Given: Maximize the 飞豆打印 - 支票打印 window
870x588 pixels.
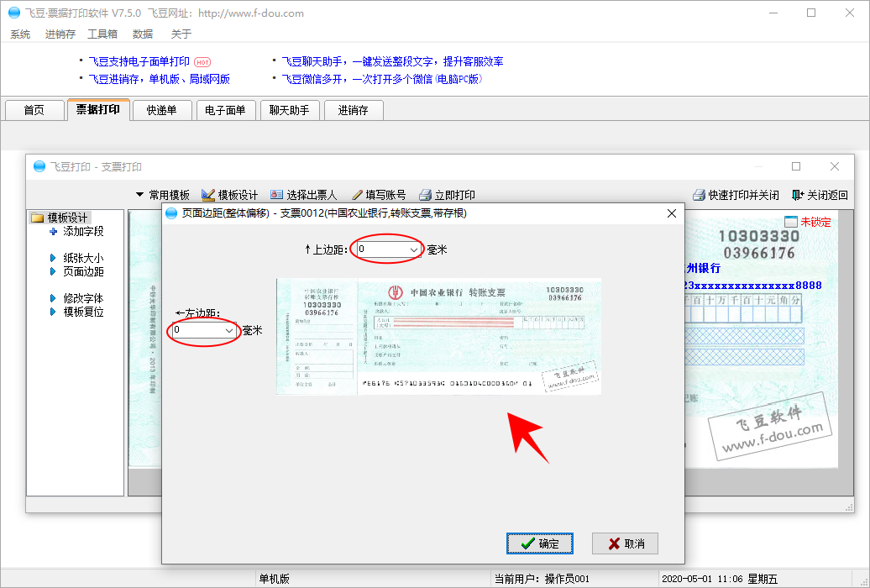Looking at the screenshot, I should tap(796, 166).
